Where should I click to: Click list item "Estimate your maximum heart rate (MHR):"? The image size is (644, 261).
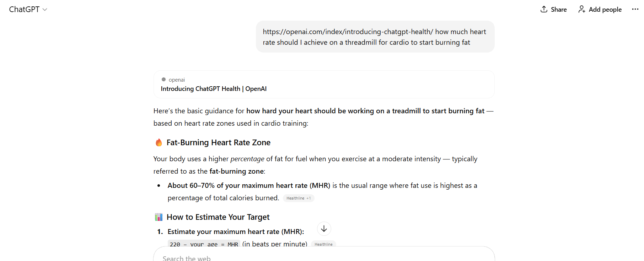[x=236, y=232]
